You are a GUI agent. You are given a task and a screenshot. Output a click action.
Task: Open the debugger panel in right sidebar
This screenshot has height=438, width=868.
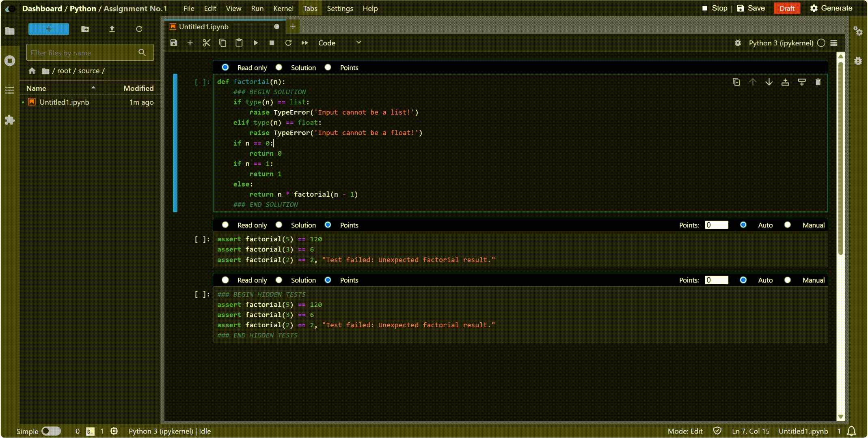tap(858, 61)
